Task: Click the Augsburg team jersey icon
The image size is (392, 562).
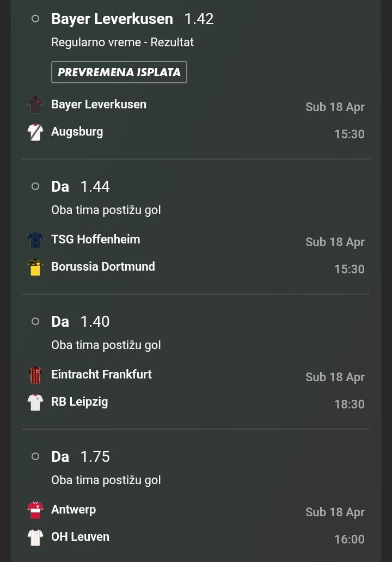Action: [x=35, y=132]
